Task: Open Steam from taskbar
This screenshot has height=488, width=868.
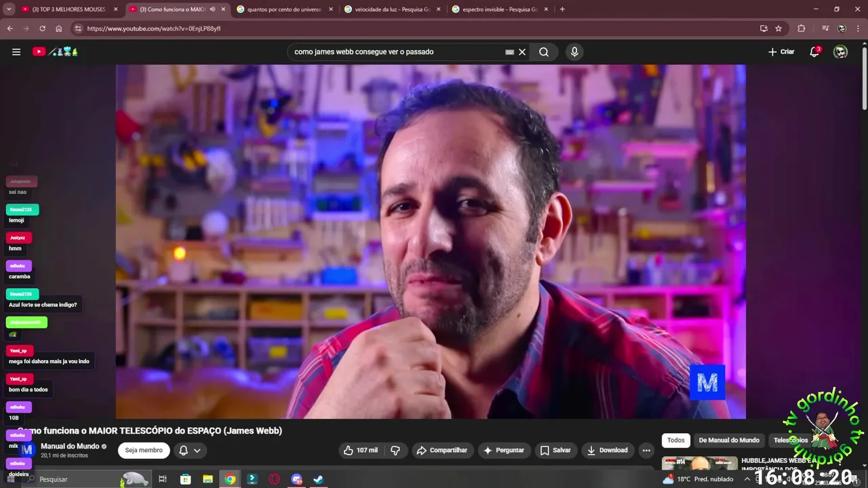Action: click(x=318, y=479)
